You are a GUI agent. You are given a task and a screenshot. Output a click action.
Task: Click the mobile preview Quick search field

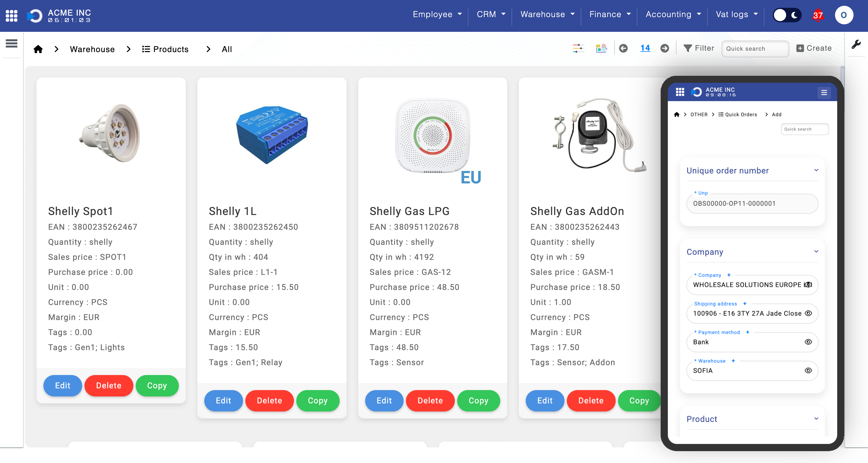(x=804, y=129)
